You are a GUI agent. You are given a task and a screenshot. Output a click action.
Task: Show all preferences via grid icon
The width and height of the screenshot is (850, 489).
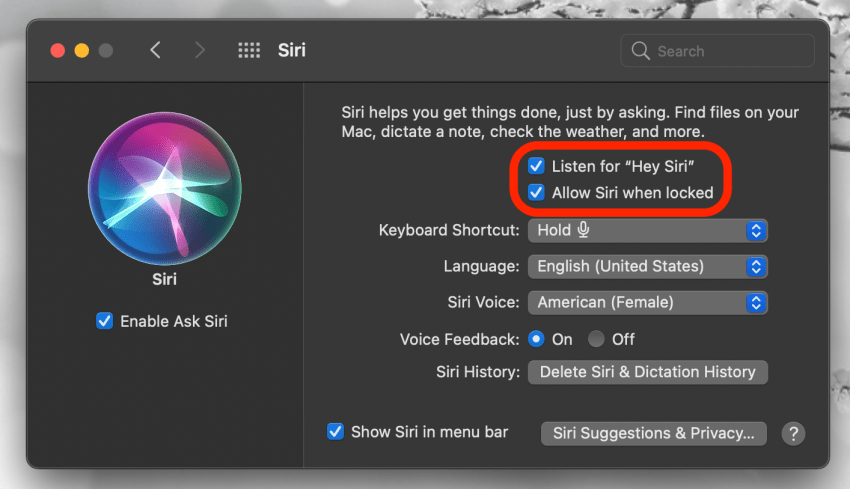point(249,50)
